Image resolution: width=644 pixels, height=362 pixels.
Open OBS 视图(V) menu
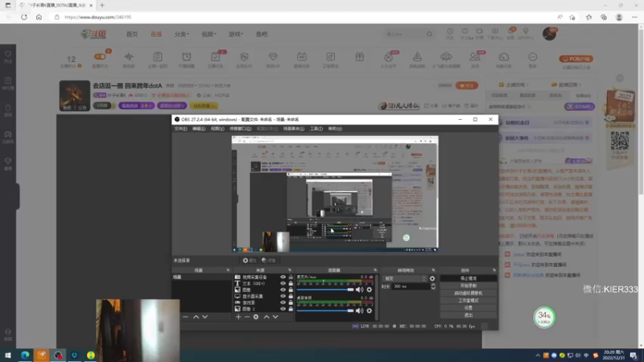pos(217,129)
